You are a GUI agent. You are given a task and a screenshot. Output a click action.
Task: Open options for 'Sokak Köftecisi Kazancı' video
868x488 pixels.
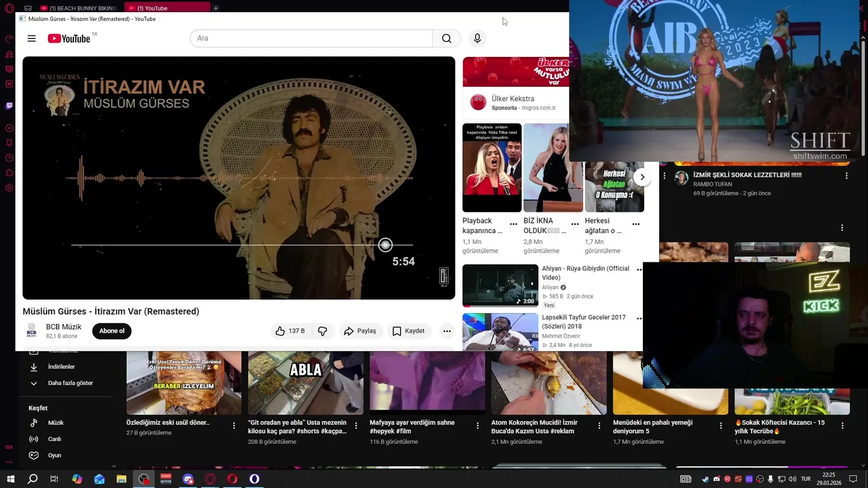click(x=842, y=426)
